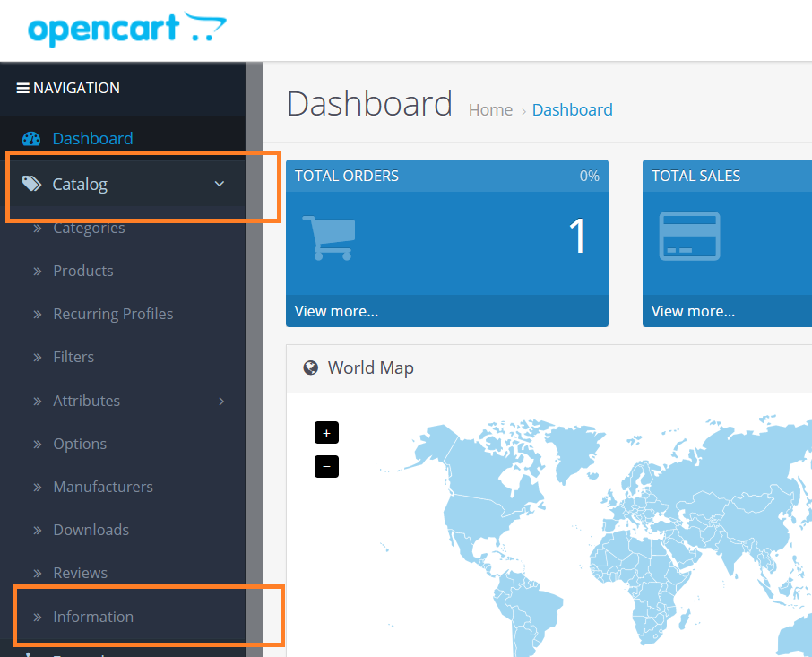This screenshot has width=812, height=657.
Task: Open the Reviews page
Action: [x=81, y=573]
